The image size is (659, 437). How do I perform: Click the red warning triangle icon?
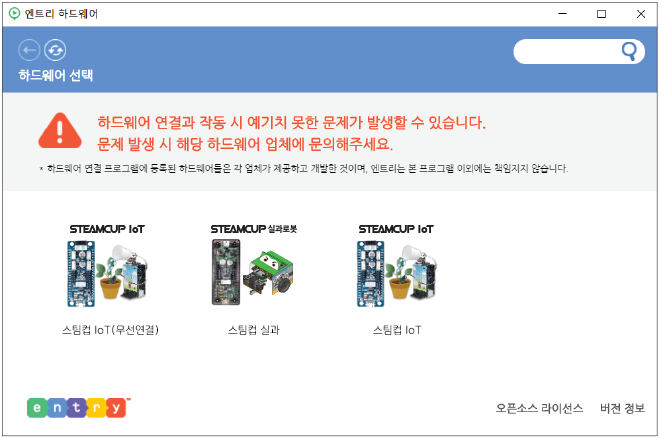pyautogui.click(x=60, y=131)
